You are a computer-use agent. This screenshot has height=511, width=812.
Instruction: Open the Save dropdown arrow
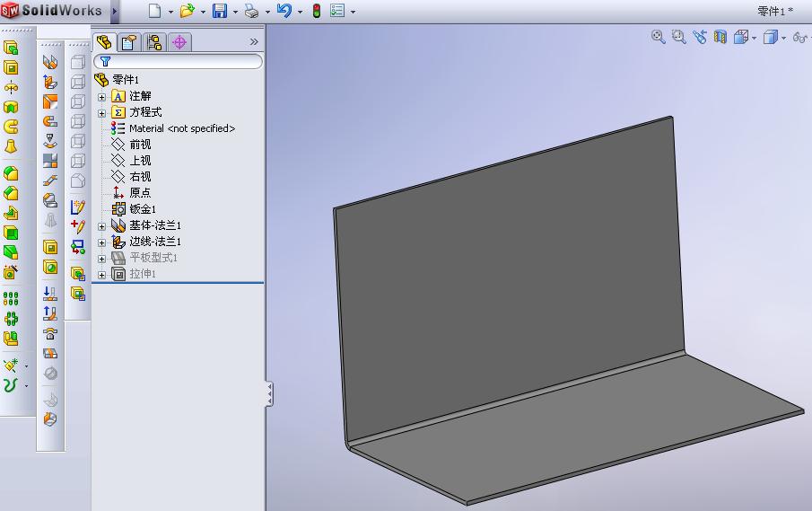[x=235, y=12]
